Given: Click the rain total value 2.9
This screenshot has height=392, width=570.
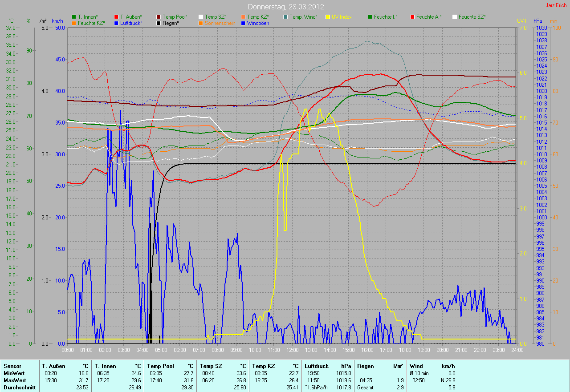Looking at the screenshot, I should click(x=400, y=387).
